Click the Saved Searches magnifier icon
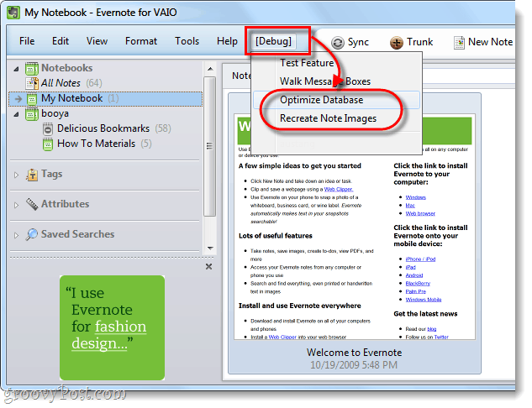The height and width of the screenshot is (408, 532). (x=32, y=234)
